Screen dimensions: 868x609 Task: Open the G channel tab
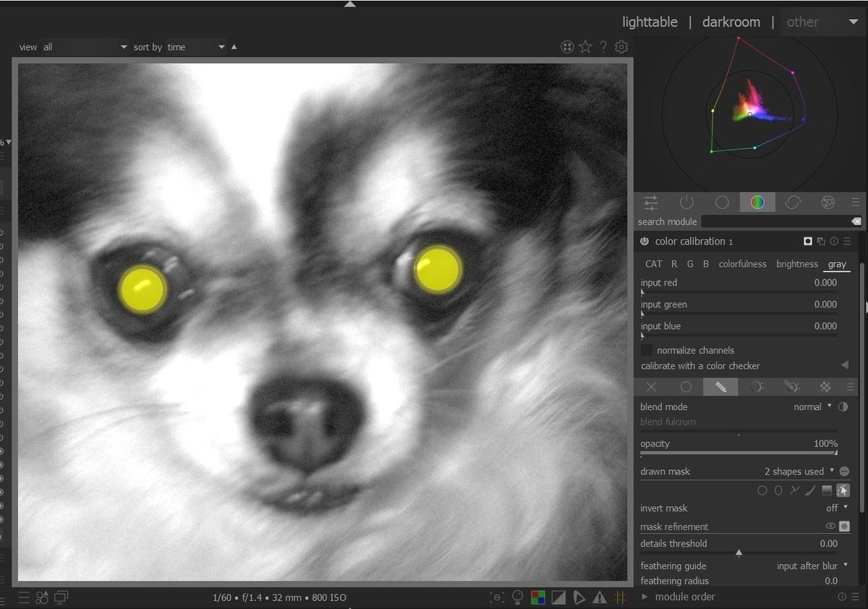point(690,264)
